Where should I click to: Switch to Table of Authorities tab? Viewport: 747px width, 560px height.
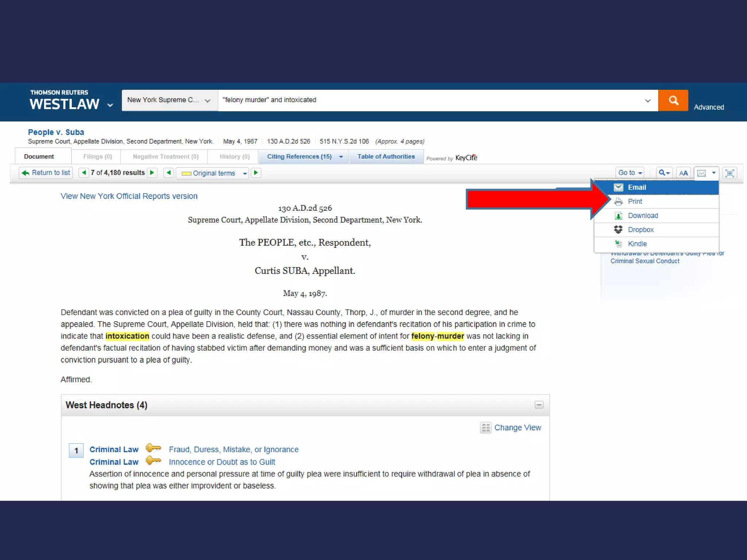pyautogui.click(x=386, y=157)
